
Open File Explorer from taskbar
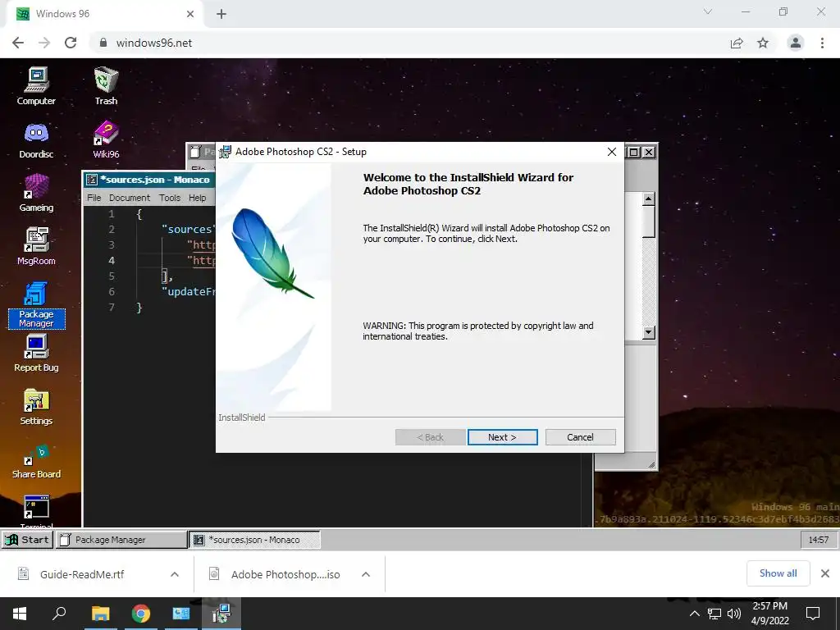pyautogui.click(x=101, y=614)
